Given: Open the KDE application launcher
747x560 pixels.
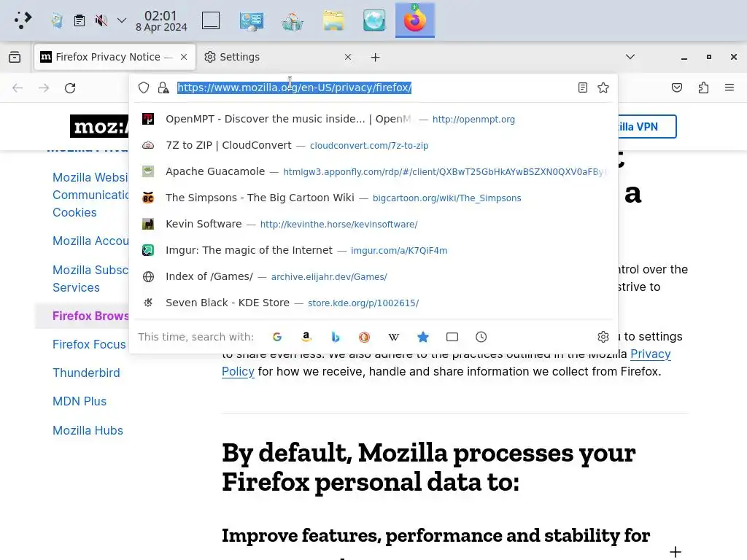Looking at the screenshot, I should pyautogui.click(x=23, y=20).
